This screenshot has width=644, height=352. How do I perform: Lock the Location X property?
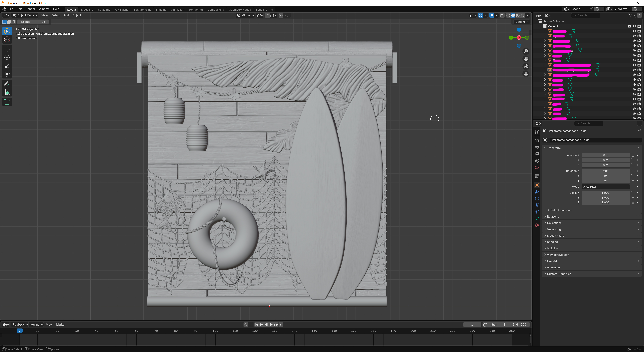[x=632, y=155]
